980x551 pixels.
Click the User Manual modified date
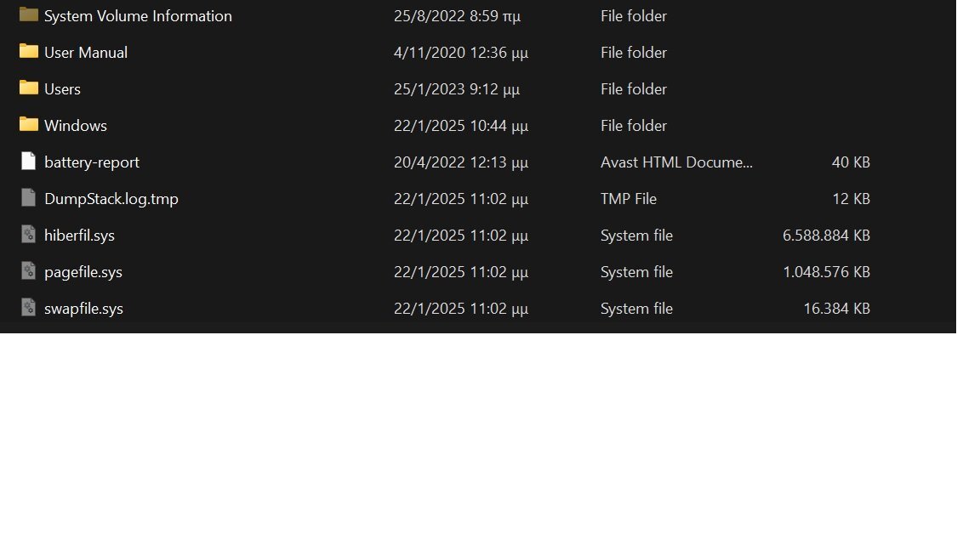(x=461, y=53)
